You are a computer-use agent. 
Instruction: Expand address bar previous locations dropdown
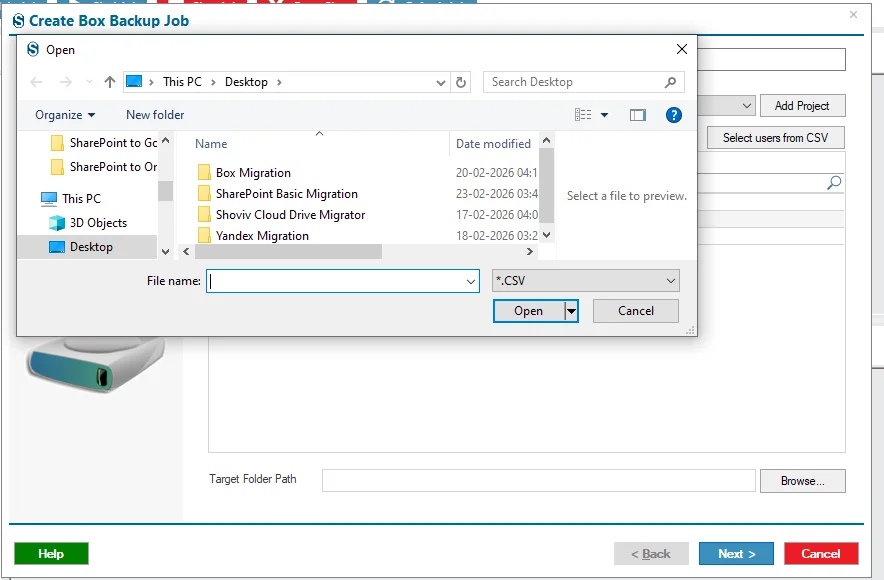click(x=441, y=83)
